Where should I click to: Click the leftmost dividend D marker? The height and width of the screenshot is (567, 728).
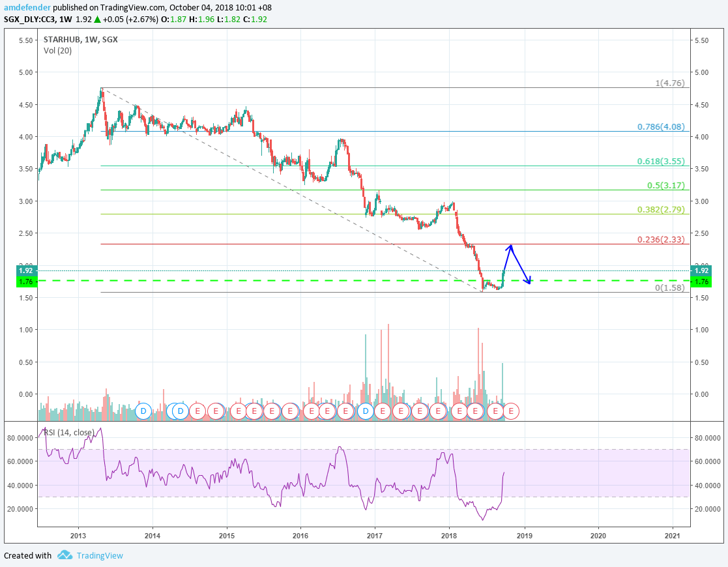click(144, 411)
